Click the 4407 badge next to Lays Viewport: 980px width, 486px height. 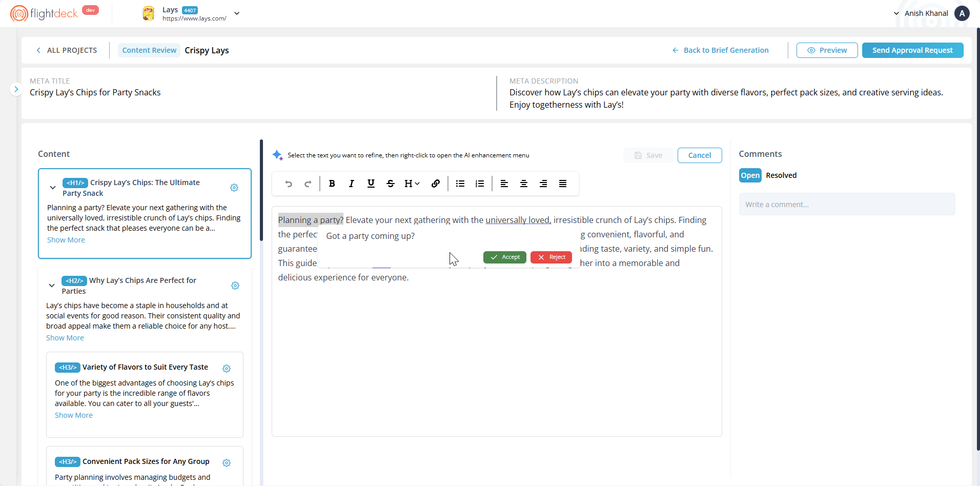pyautogui.click(x=190, y=10)
